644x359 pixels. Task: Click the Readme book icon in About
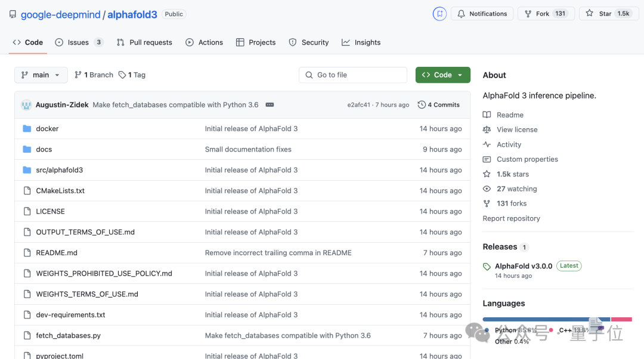487,114
